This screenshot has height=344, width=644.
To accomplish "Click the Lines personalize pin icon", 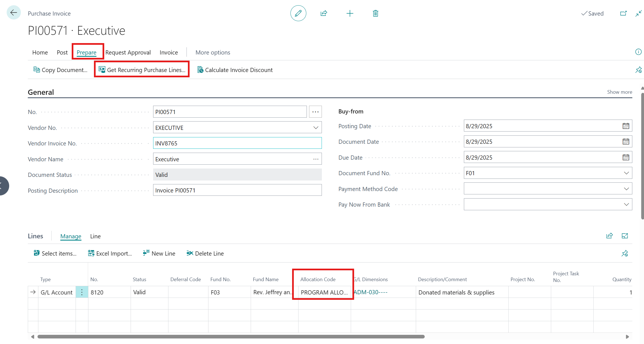I will coord(625,253).
